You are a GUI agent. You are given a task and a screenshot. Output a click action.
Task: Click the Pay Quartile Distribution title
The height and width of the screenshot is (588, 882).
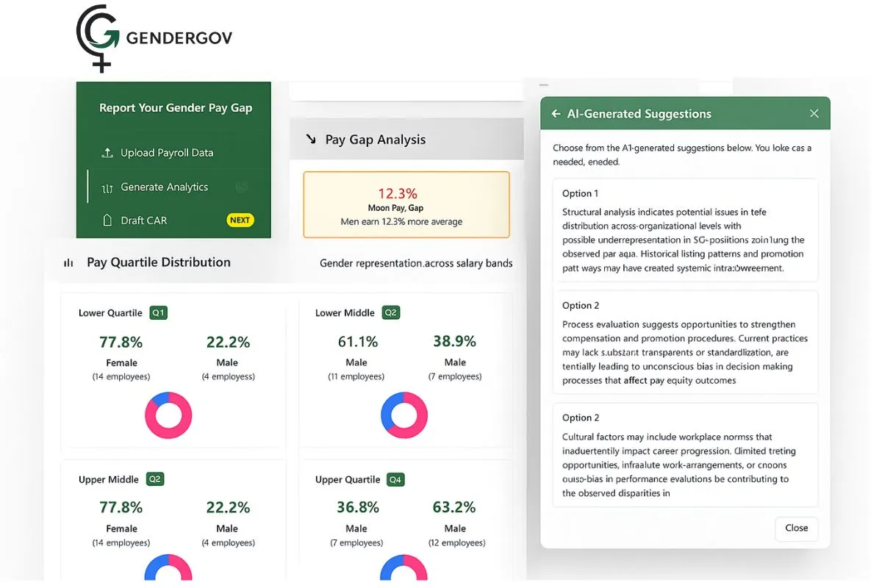159,262
